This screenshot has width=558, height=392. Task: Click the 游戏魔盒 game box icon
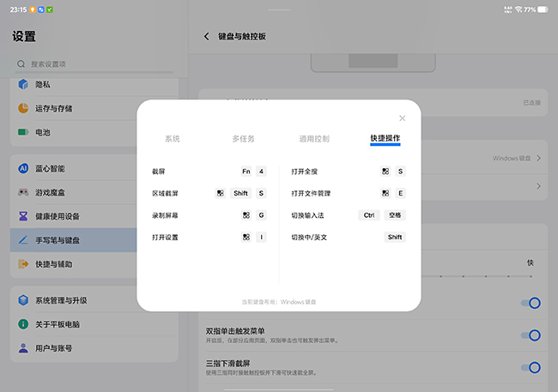(x=23, y=193)
